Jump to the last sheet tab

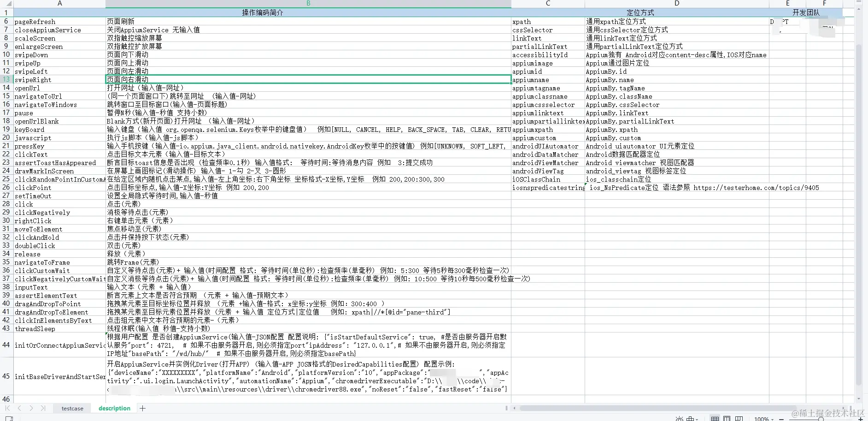(43, 408)
